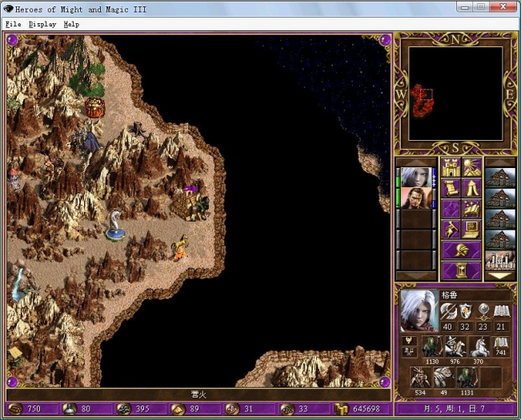Click the campfire beside the golden horse
The height and width of the screenshot is (420, 521).
click(181, 254)
